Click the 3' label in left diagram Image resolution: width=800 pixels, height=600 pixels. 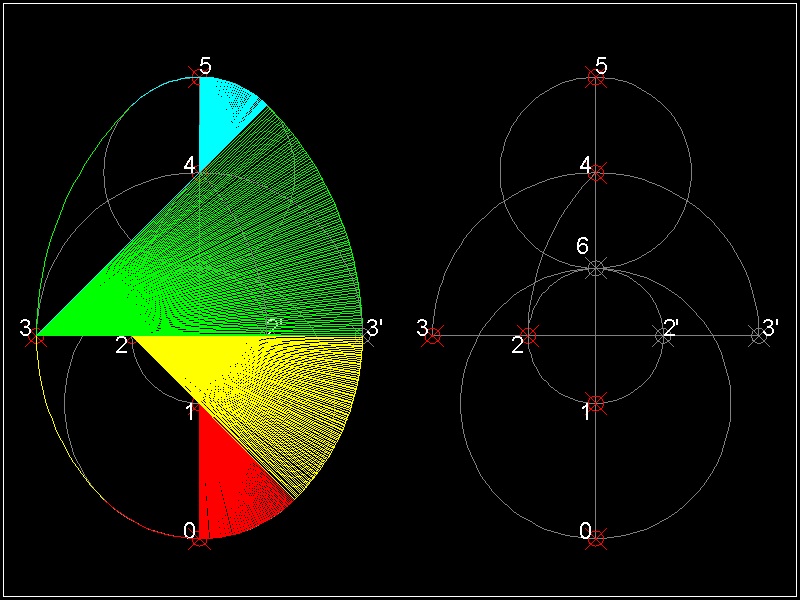375,327
